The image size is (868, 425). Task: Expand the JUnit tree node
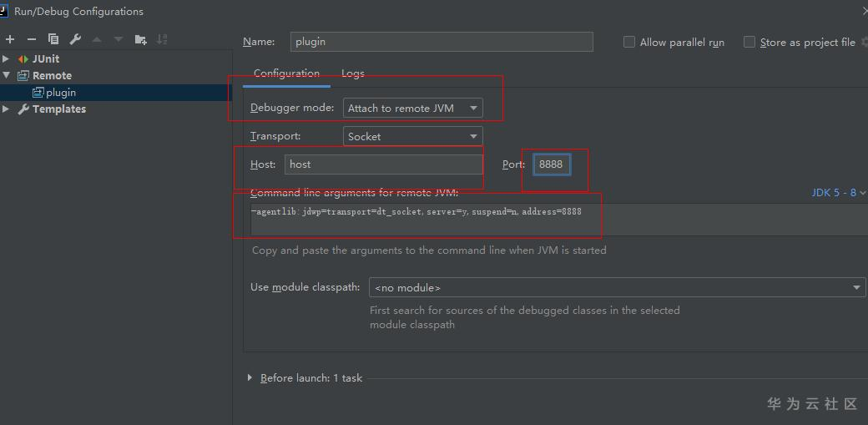[x=6, y=59]
